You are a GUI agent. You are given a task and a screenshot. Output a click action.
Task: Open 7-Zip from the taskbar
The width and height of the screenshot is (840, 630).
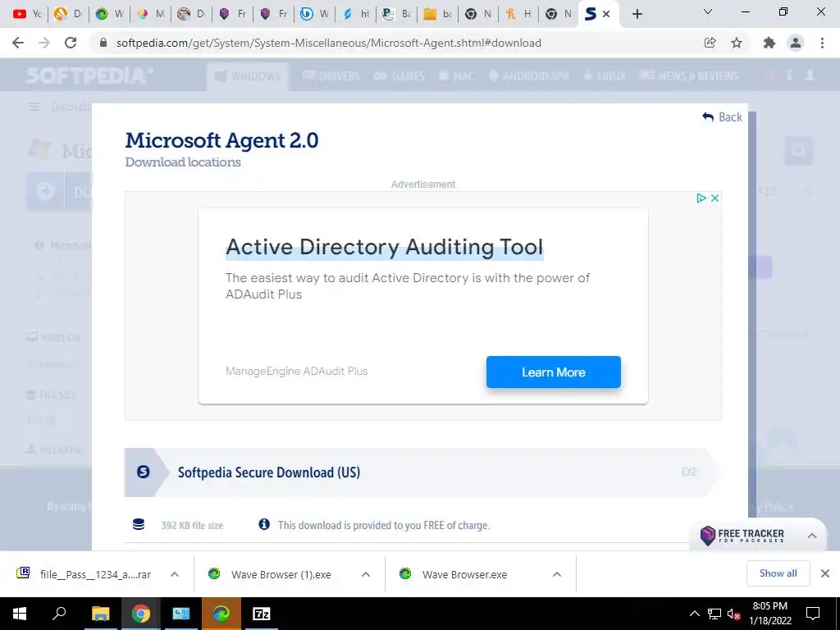coord(262,614)
